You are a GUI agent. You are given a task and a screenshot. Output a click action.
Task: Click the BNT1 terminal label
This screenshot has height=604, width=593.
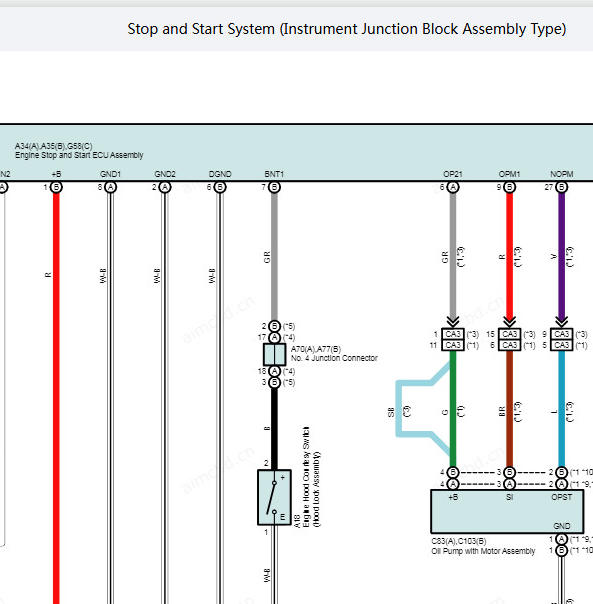click(274, 174)
